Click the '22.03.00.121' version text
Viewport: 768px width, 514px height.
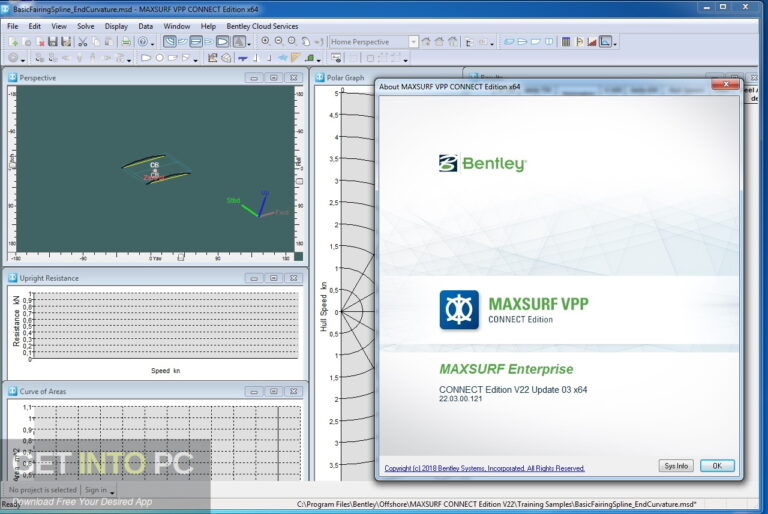click(x=460, y=399)
